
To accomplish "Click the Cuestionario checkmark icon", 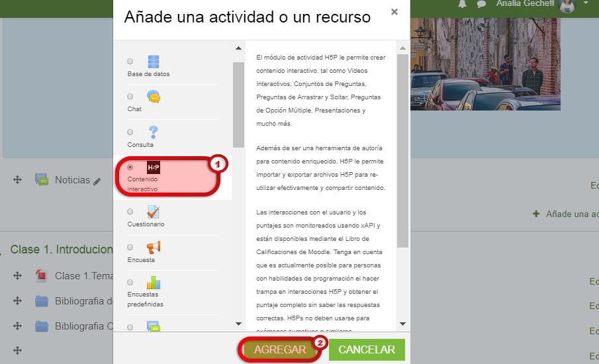I will pyautogui.click(x=153, y=212).
